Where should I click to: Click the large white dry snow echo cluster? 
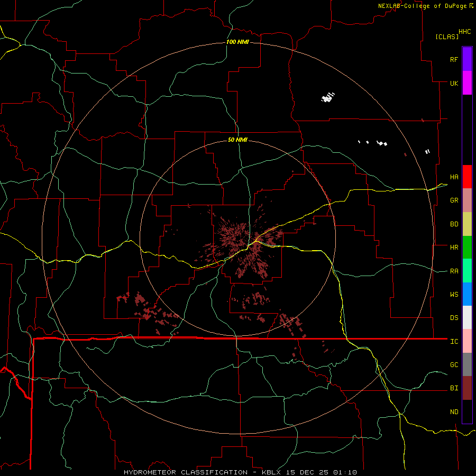[x=328, y=97]
